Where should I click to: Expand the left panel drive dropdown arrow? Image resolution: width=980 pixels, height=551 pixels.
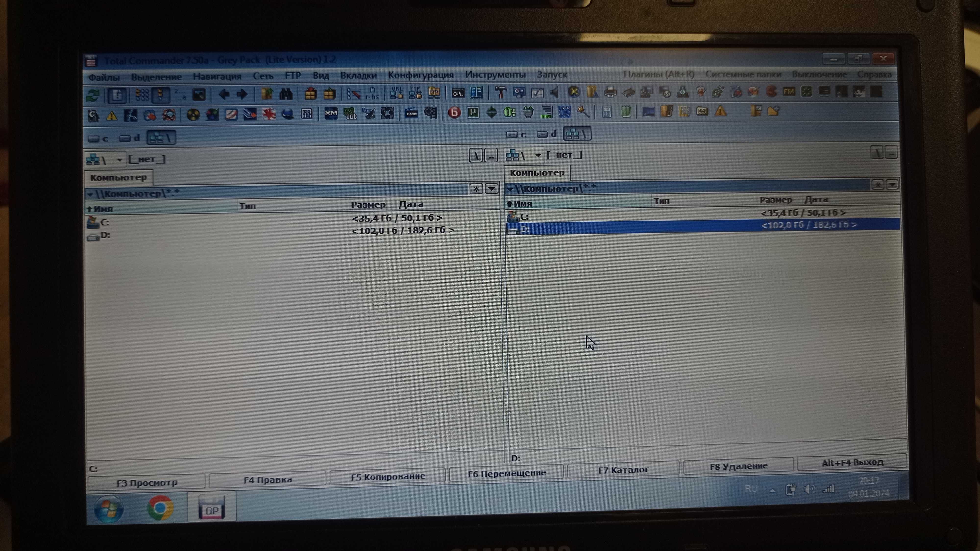click(x=118, y=159)
